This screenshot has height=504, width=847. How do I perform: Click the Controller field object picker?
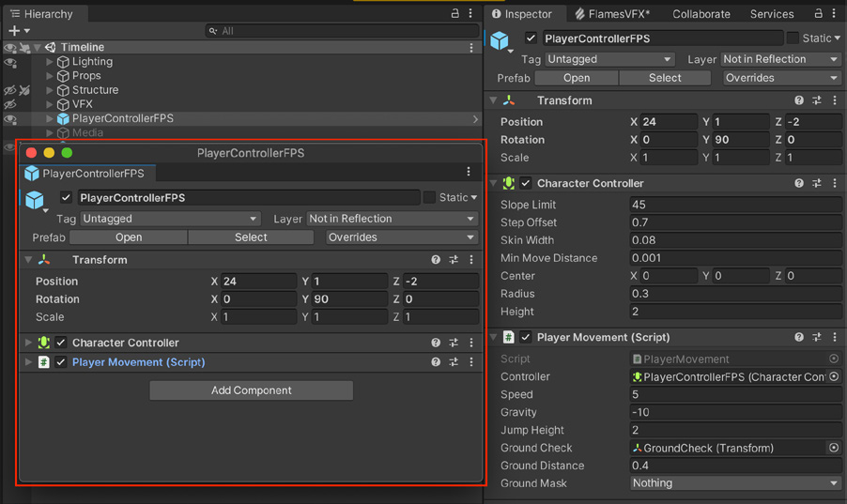click(x=834, y=376)
